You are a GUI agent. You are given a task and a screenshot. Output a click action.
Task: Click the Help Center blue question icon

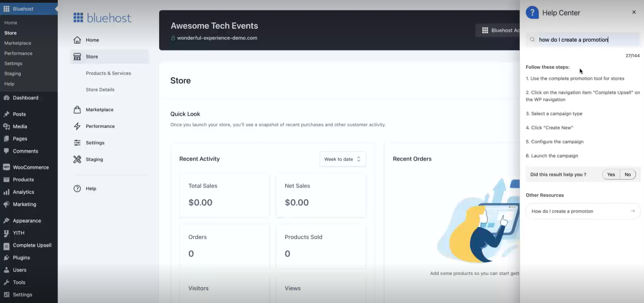[x=532, y=13]
